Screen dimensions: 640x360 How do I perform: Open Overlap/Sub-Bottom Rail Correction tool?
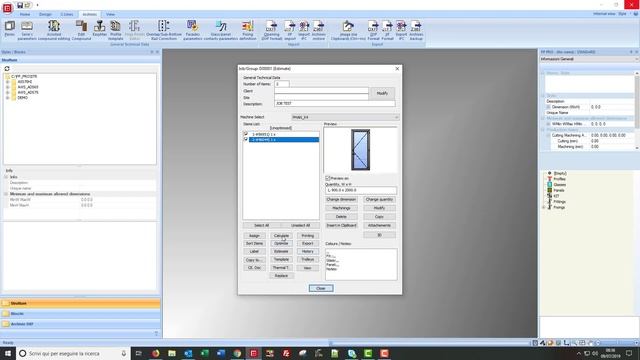point(164,30)
